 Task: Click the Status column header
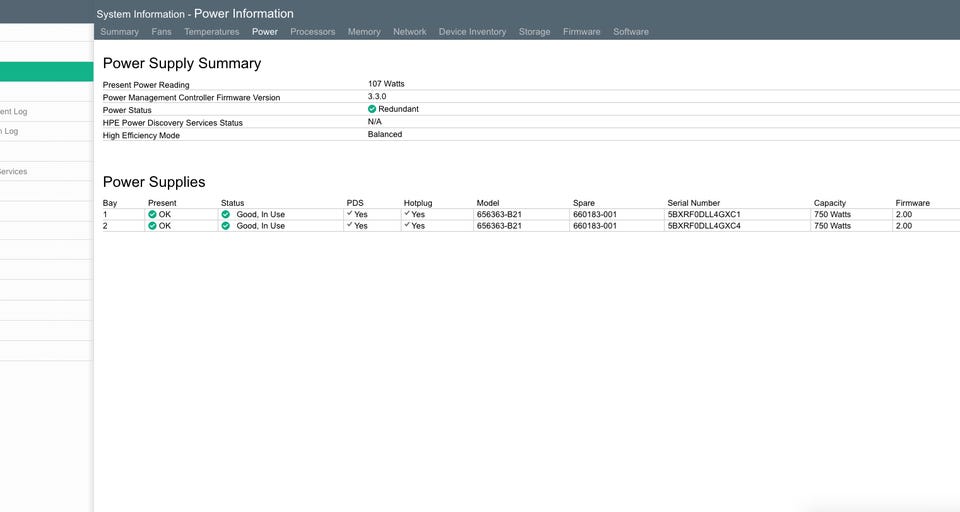(x=233, y=203)
